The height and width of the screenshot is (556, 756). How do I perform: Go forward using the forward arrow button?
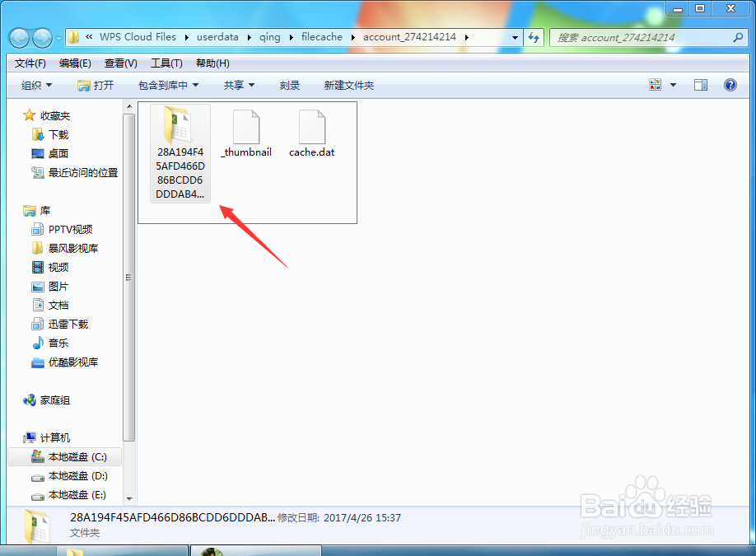(x=42, y=38)
